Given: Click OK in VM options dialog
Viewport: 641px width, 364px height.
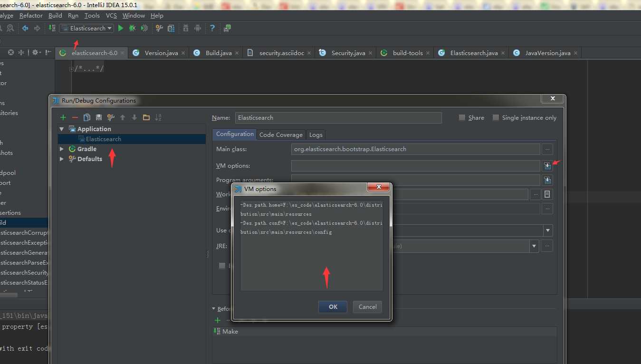Looking at the screenshot, I should [333, 307].
